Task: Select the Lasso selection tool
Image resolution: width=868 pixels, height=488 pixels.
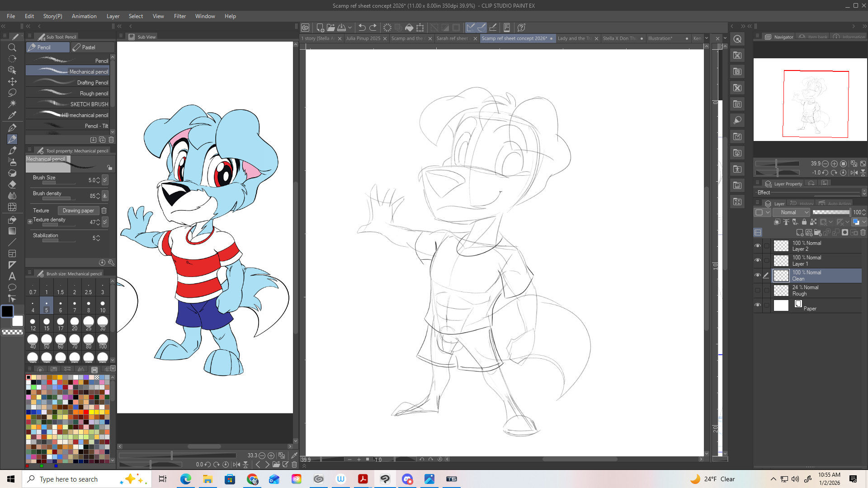Action: 12,93
